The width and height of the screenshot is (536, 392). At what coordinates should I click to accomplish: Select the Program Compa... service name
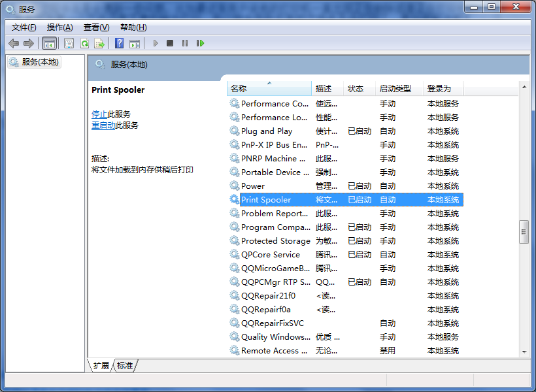pyautogui.click(x=276, y=227)
